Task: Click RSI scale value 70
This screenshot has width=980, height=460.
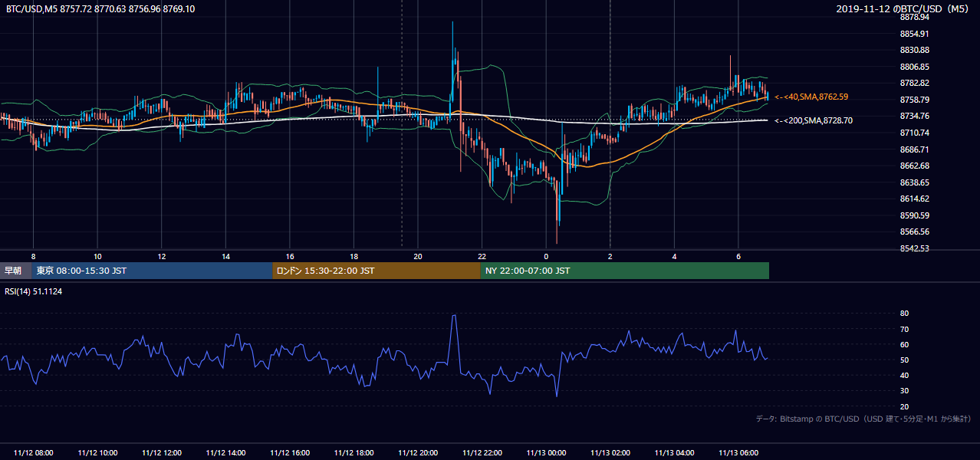Action: 904,329
